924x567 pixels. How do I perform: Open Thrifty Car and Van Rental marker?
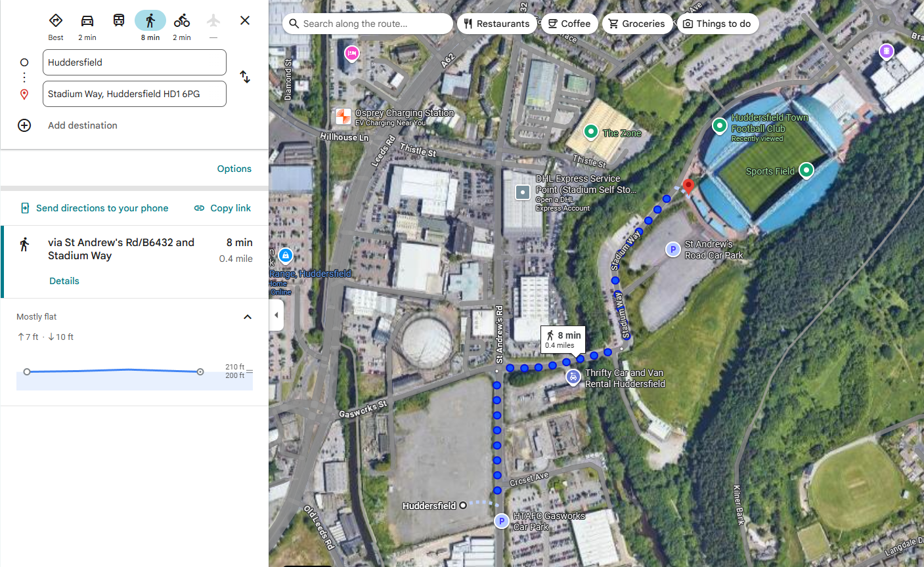(x=573, y=377)
